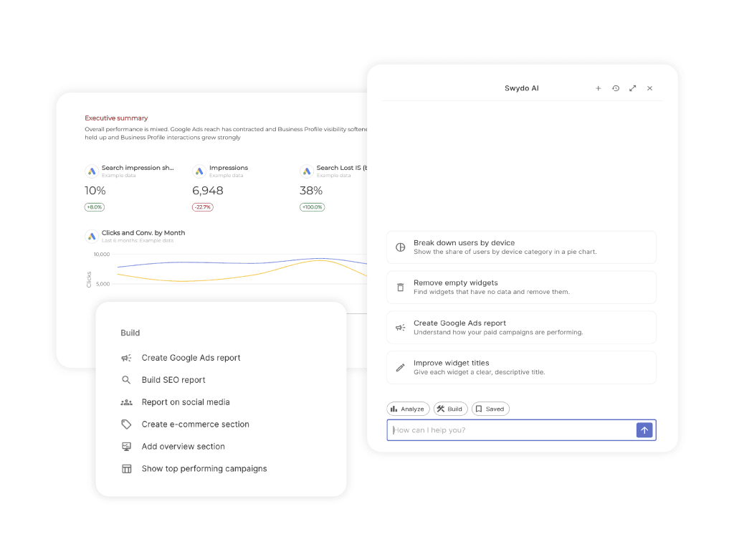Select Report on social media entry
Viewport: 734px width, 560px height.
[186, 402]
